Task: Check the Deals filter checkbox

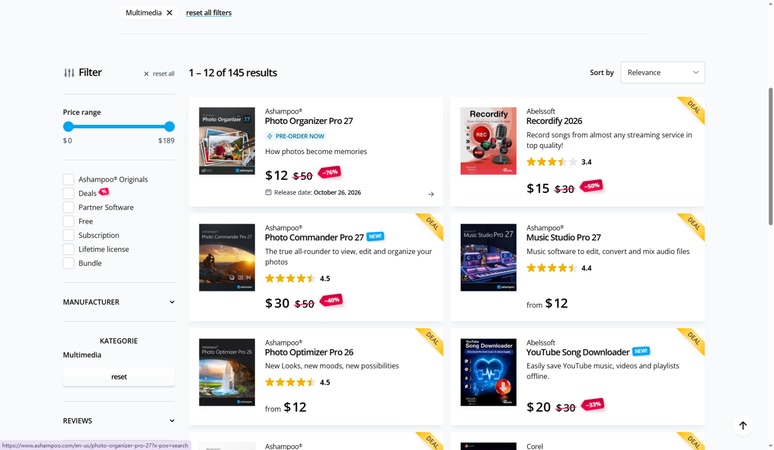Action: (69, 193)
